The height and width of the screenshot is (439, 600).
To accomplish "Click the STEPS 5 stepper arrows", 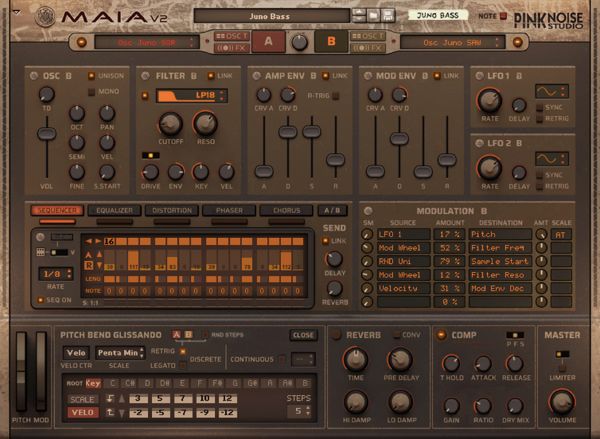I will point(309,411).
